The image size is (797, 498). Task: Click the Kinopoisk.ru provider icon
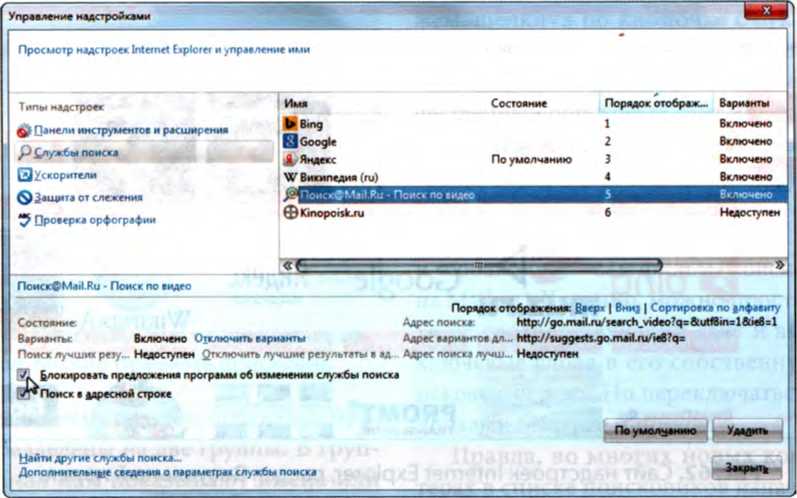291,213
